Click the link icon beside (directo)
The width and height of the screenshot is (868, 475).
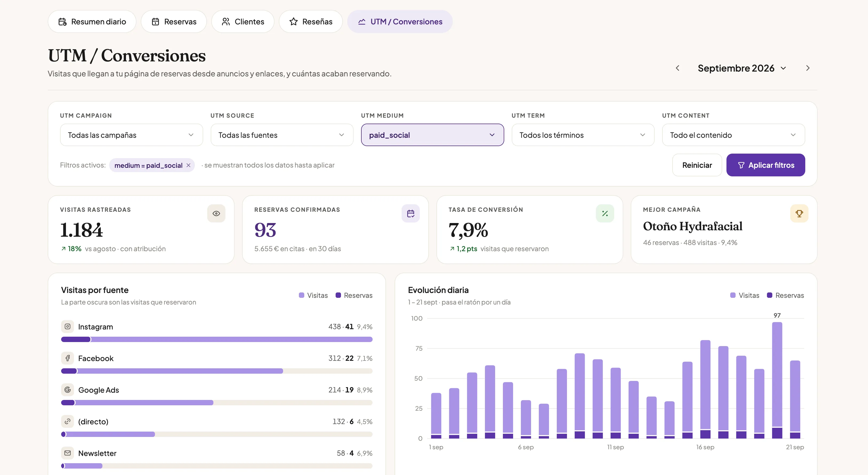[x=67, y=421]
